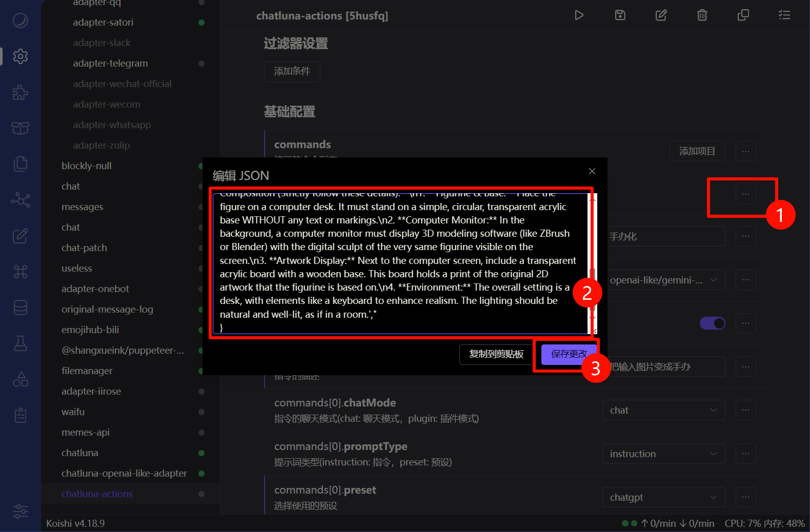Toggle chatluna-openai-like-adapter status dot
810x532 pixels.
pyautogui.click(x=201, y=474)
